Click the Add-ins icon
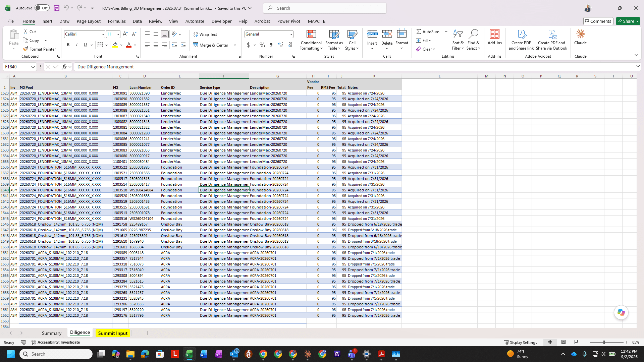Screen dimensions: 644x362 (495, 34)
